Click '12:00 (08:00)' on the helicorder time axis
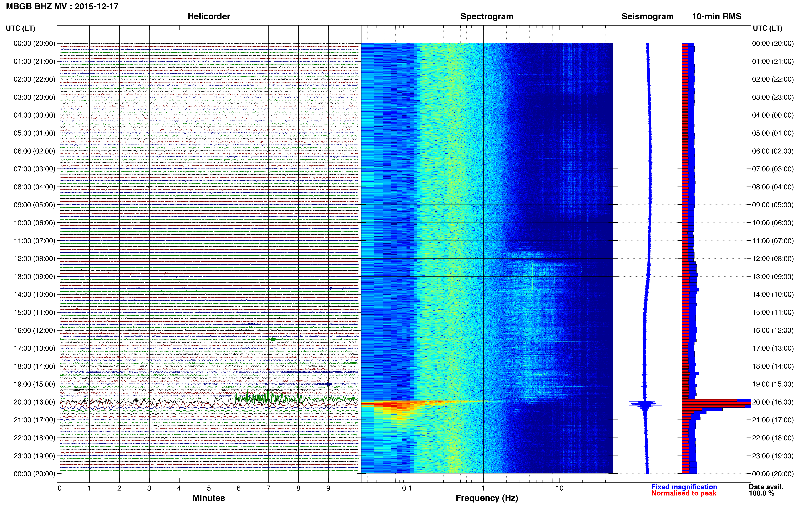Screen dimensions: 812x508 click(34, 259)
